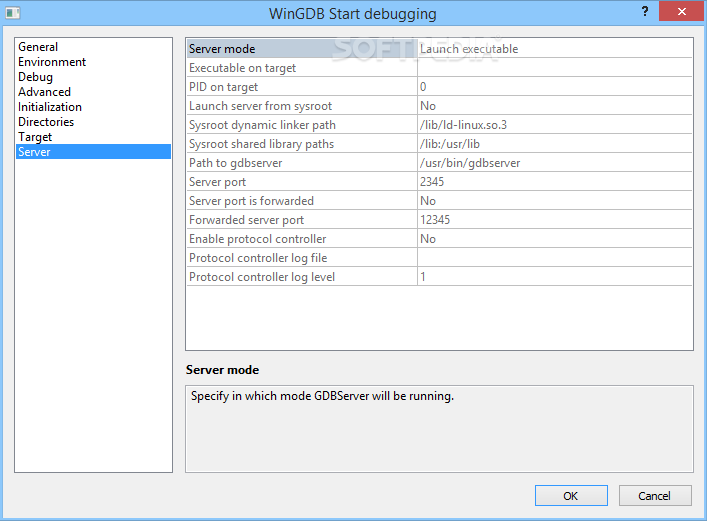Toggle the Server port is forwarded value
Image resolution: width=707 pixels, height=521 pixels.
tap(554, 201)
